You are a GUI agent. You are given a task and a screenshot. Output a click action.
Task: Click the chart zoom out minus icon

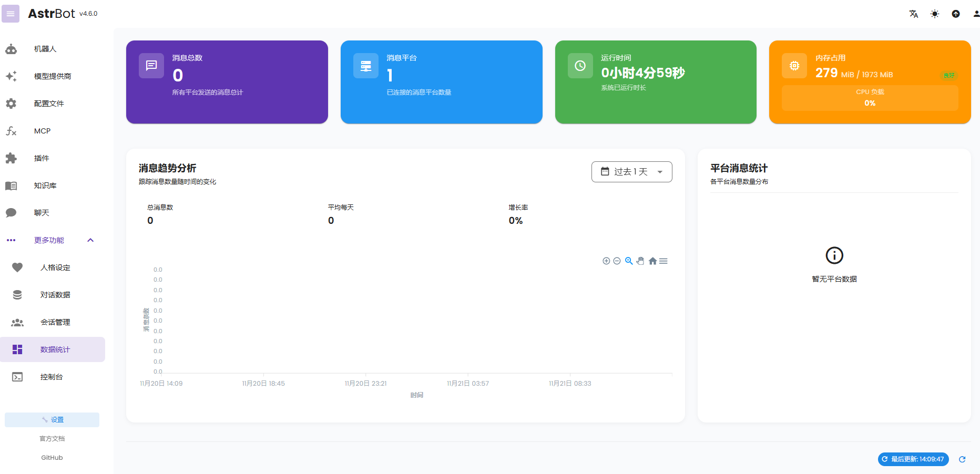tap(617, 261)
